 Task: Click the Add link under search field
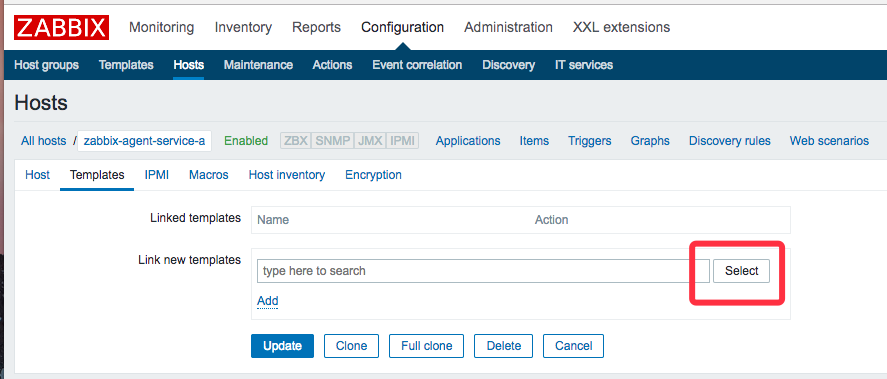[268, 301]
